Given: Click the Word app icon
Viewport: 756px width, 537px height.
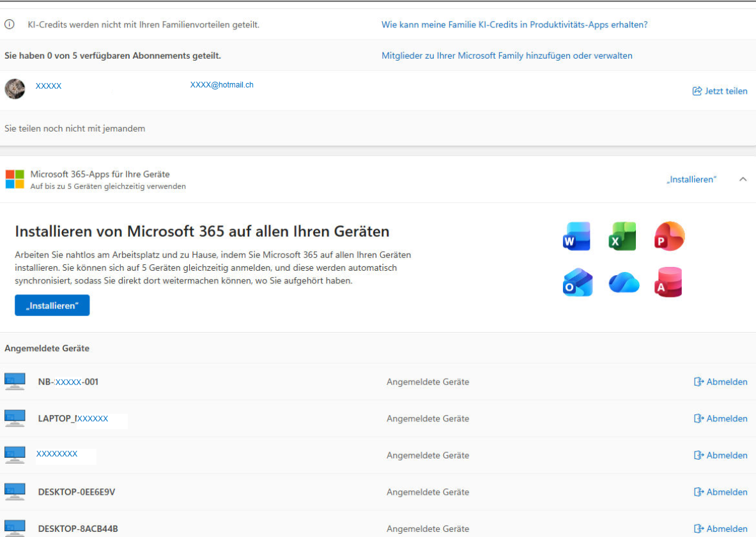Looking at the screenshot, I should coord(576,236).
